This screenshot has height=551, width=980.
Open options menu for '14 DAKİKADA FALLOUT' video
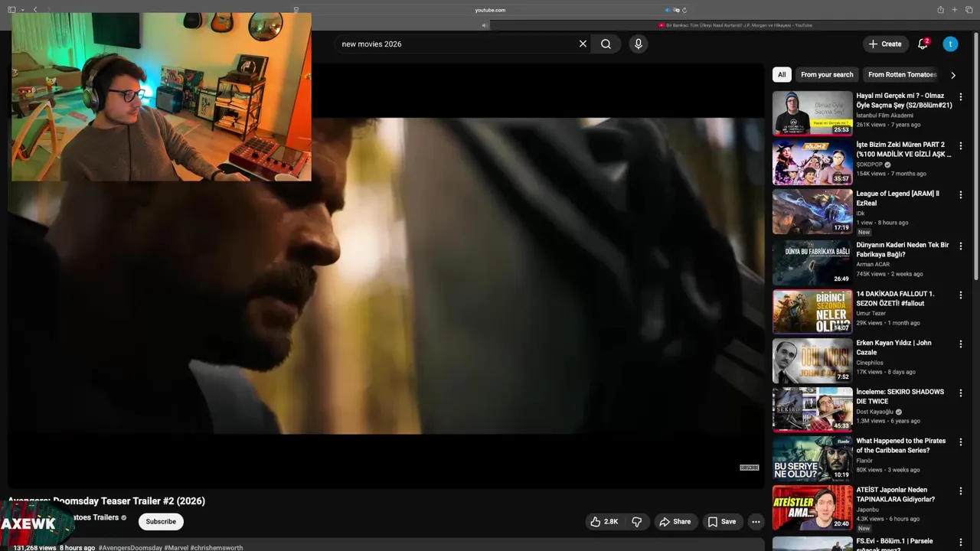point(961,295)
